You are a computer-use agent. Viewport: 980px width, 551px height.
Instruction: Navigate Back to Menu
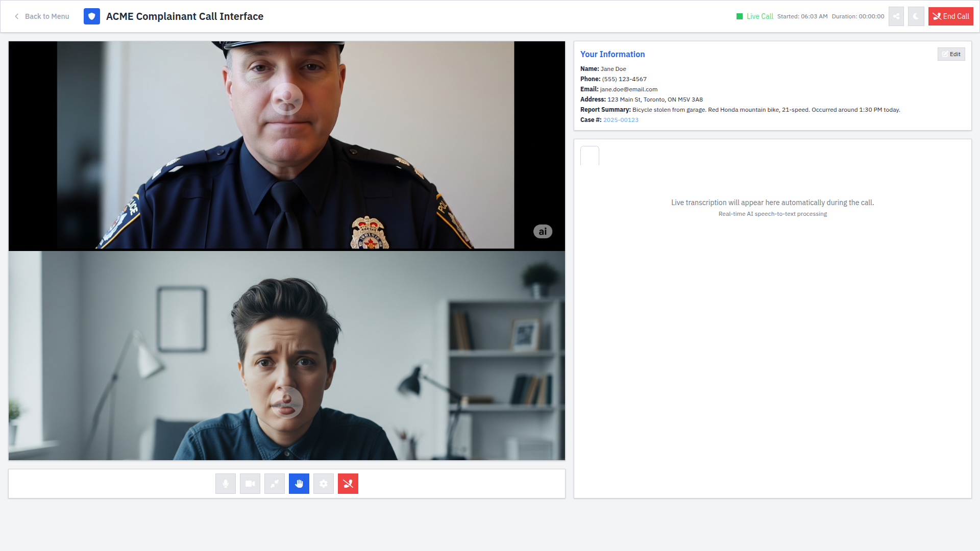[x=41, y=16]
